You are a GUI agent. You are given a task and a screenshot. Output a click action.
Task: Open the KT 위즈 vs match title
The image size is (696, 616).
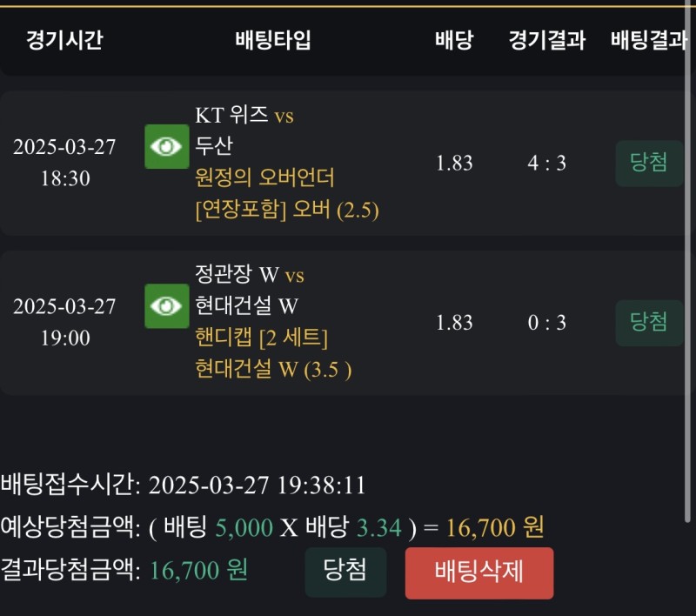click(x=244, y=115)
